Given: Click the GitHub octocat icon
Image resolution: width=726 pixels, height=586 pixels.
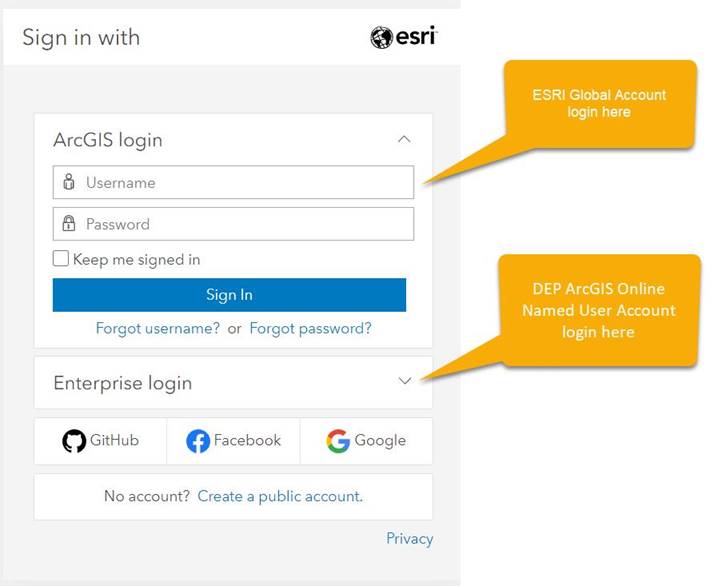Looking at the screenshot, I should (74, 440).
